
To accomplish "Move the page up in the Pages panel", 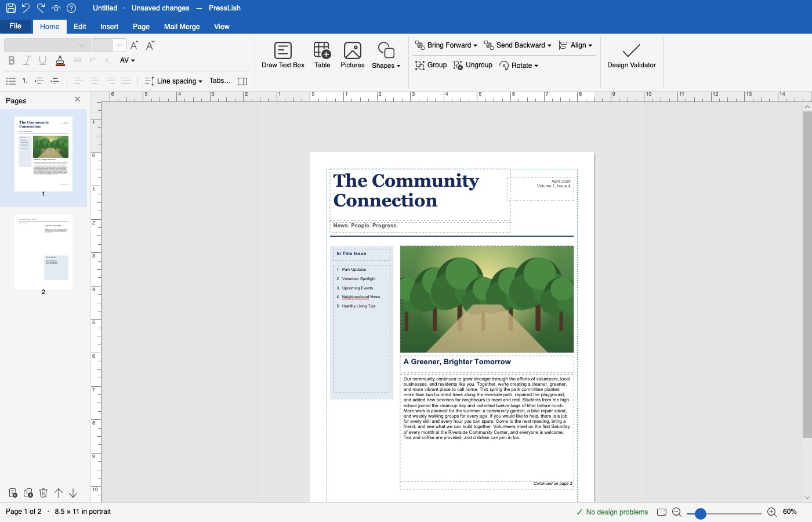I will point(58,493).
